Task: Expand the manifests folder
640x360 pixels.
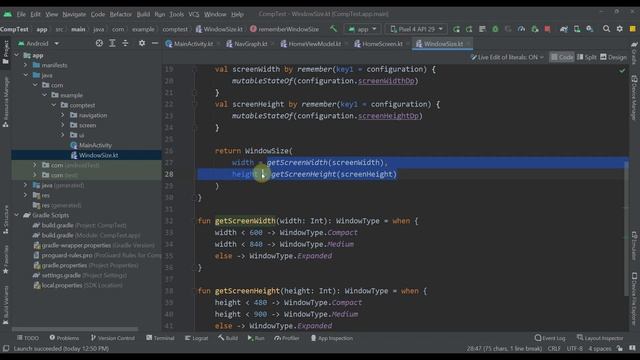Action: tap(26, 65)
